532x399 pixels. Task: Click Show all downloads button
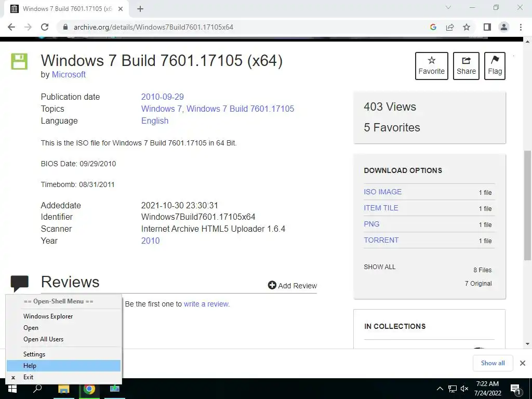(493, 363)
